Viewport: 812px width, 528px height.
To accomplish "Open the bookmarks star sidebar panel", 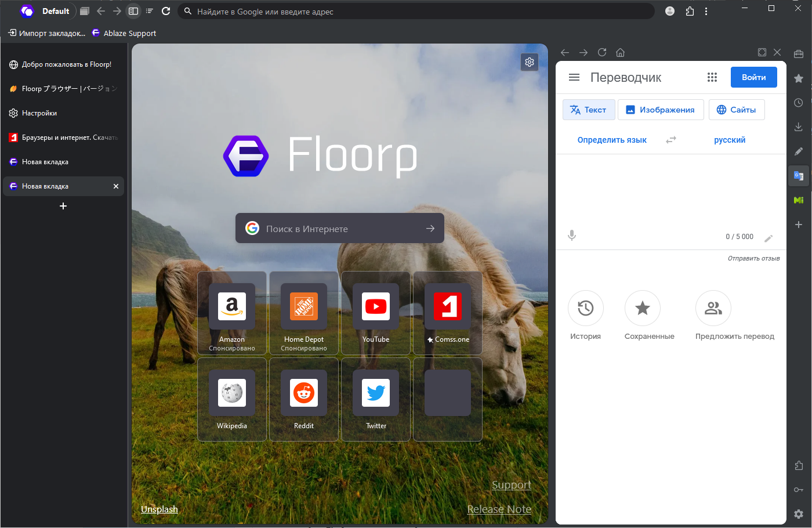I will coord(799,78).
